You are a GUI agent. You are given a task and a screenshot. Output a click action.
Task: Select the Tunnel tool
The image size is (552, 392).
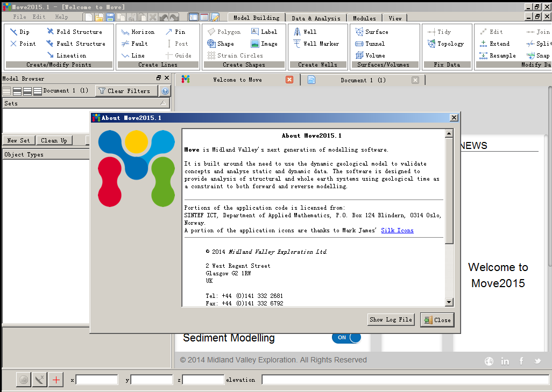click(x=370, y=44)
